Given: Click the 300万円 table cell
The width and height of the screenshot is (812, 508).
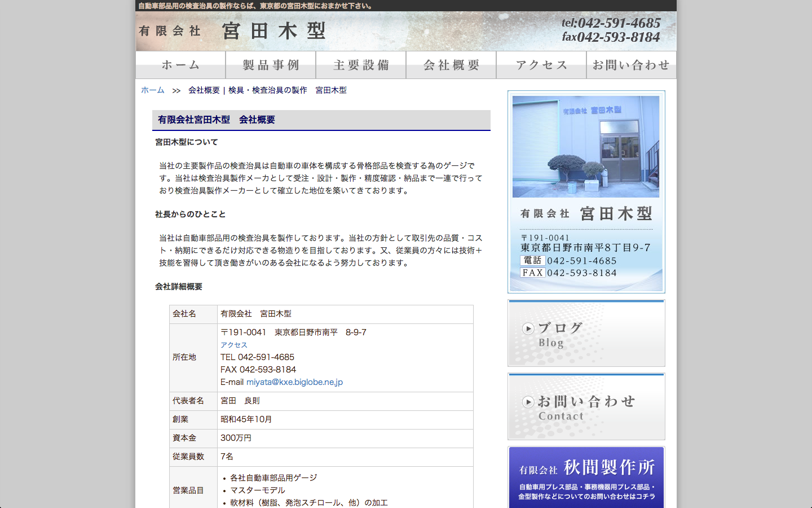Looking at the screenshot, I should tap(345, 439).
